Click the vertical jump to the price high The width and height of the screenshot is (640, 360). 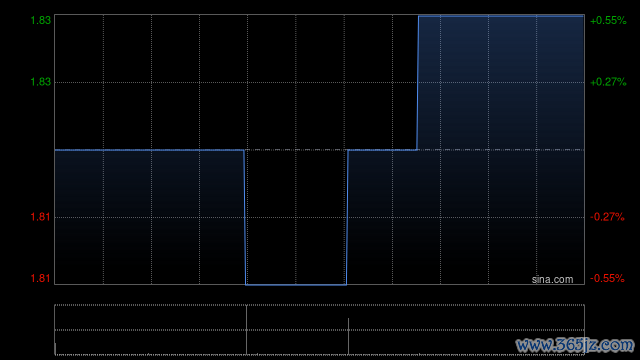(418, 83)
